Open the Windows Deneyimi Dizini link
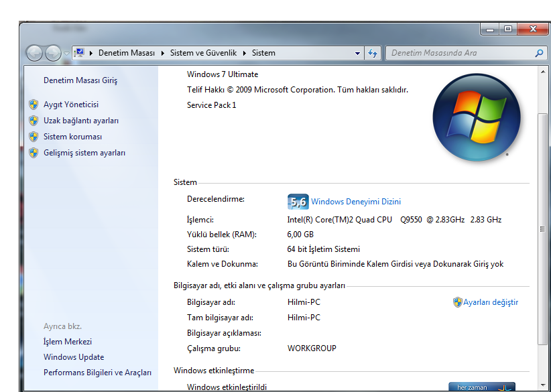 pyautogui.click(x=356, y=202)
